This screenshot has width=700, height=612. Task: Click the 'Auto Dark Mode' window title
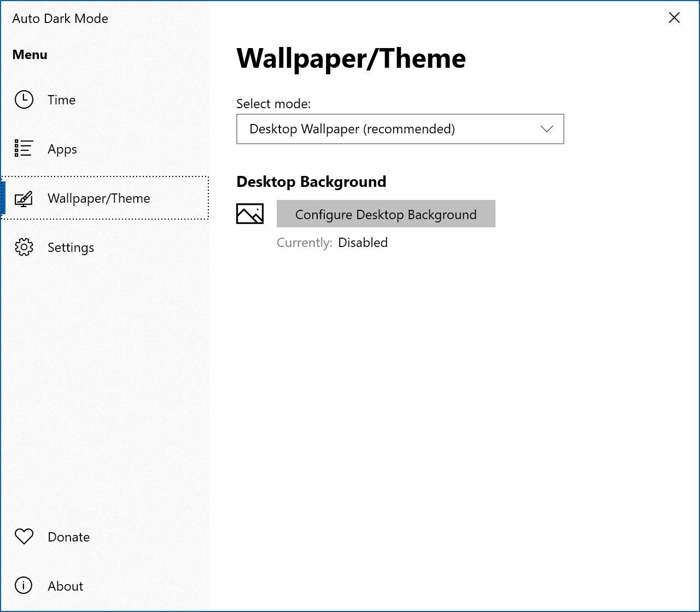60,19
